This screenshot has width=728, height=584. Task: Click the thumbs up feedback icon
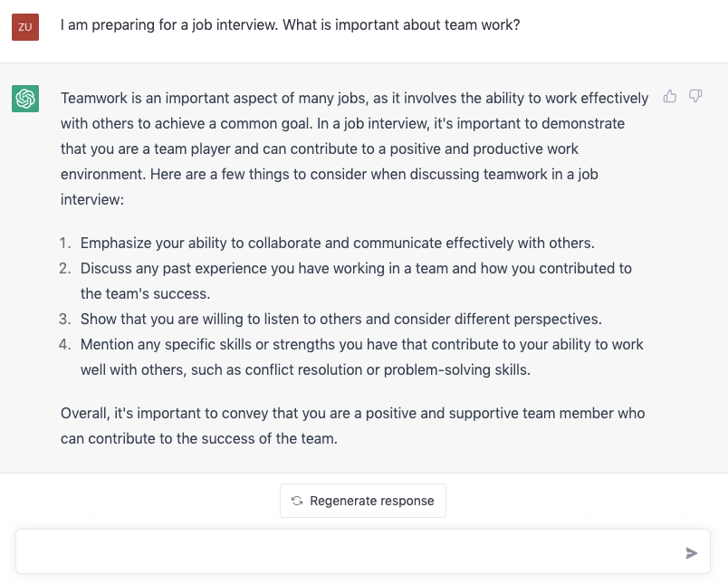click(669, 96)
